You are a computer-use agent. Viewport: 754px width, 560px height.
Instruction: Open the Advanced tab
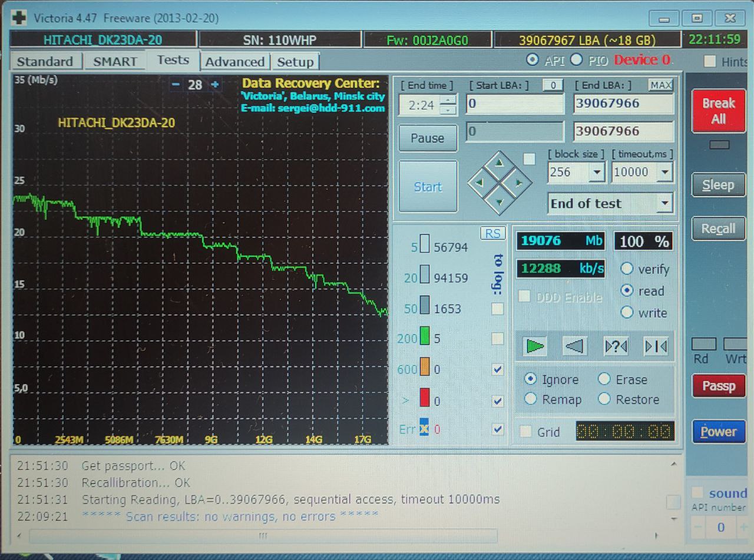[234, 62]
